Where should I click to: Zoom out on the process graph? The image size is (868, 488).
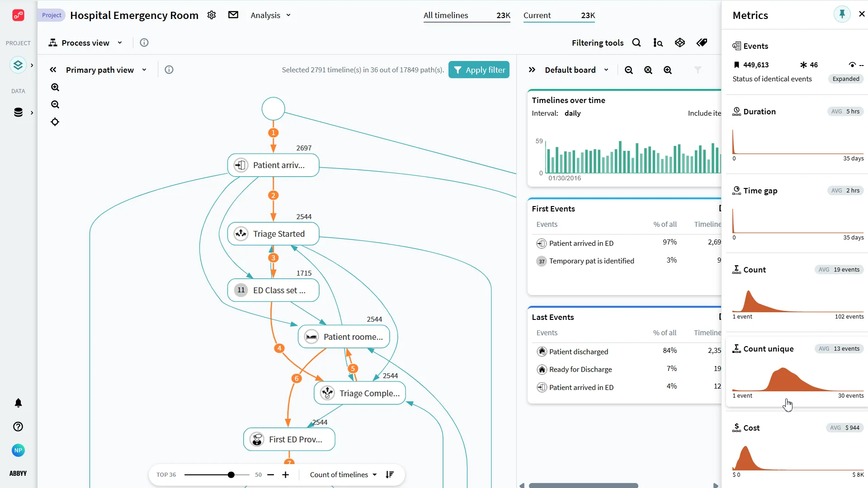(55, 104)
